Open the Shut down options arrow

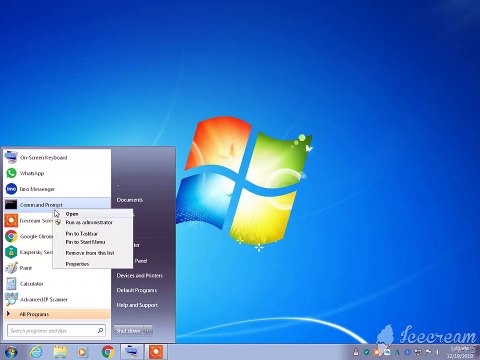(148, 331)
